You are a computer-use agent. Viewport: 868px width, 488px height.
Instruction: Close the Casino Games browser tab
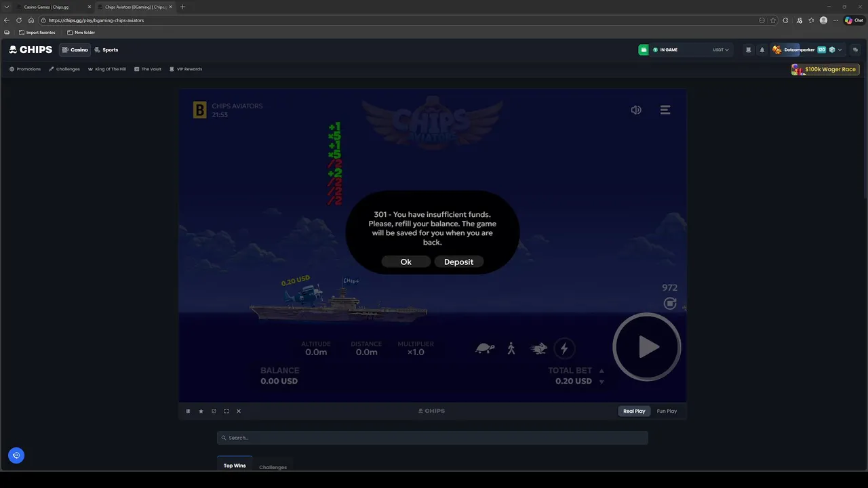click(89, 7)
